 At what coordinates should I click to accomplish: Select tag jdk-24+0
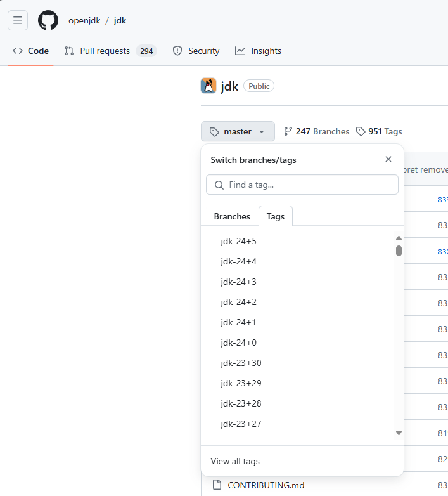coord(238,343)
